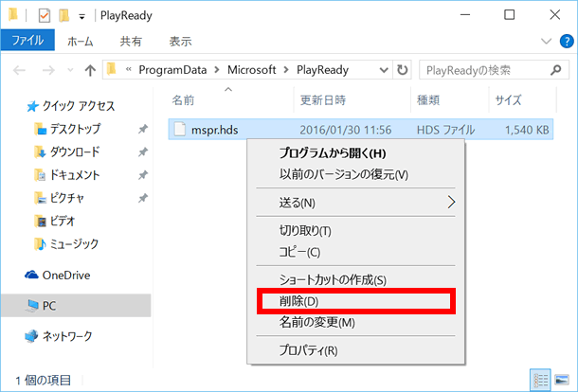The height and width of the screenshot is (392, 578).
Task: Open the recent locations dropdown arrow
Action: coord(70,70)
